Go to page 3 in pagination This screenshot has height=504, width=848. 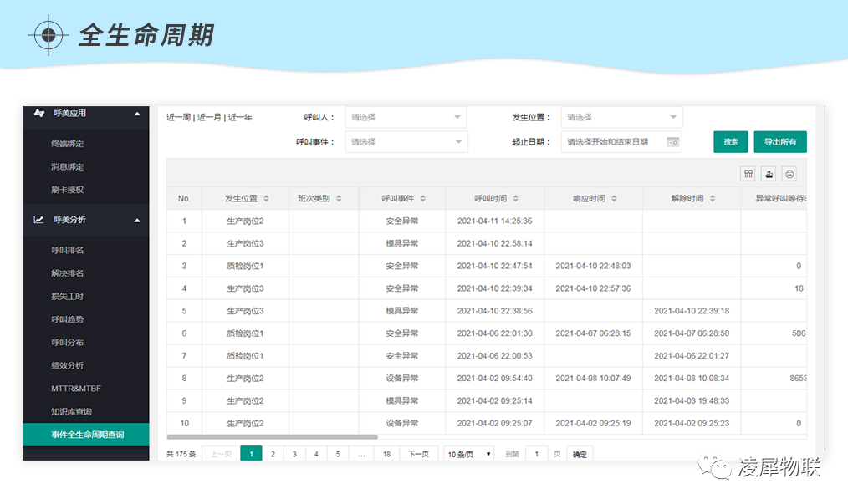[x=294, y=454]
